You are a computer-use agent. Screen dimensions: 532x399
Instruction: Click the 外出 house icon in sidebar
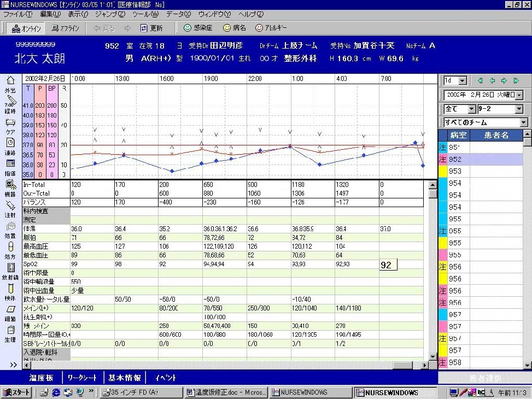[10, 80]
